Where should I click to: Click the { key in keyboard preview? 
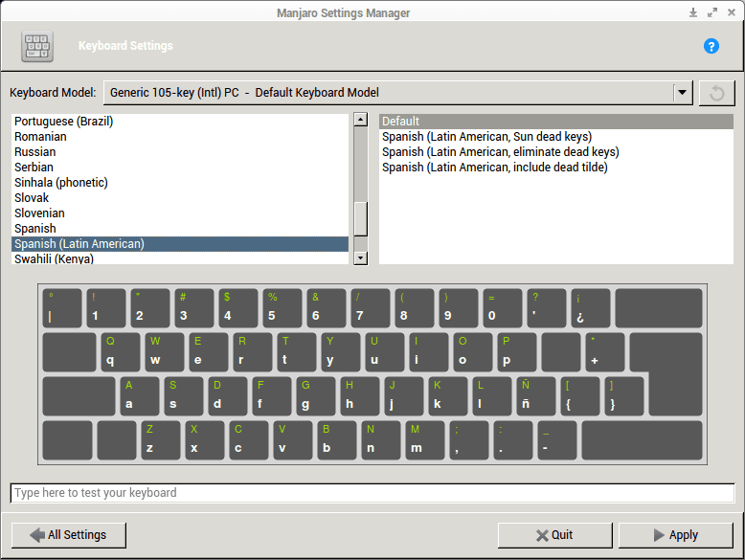(580, 396)
